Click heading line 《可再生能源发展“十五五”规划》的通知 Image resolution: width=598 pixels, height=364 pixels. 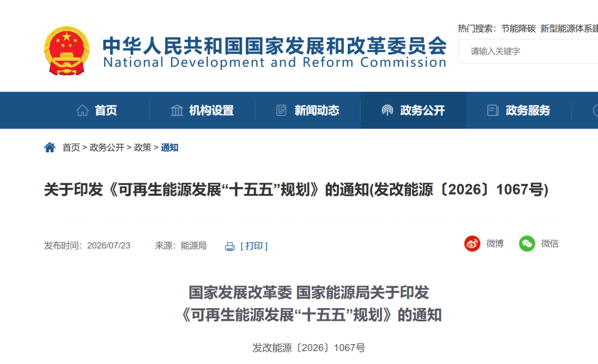point(312,315)
